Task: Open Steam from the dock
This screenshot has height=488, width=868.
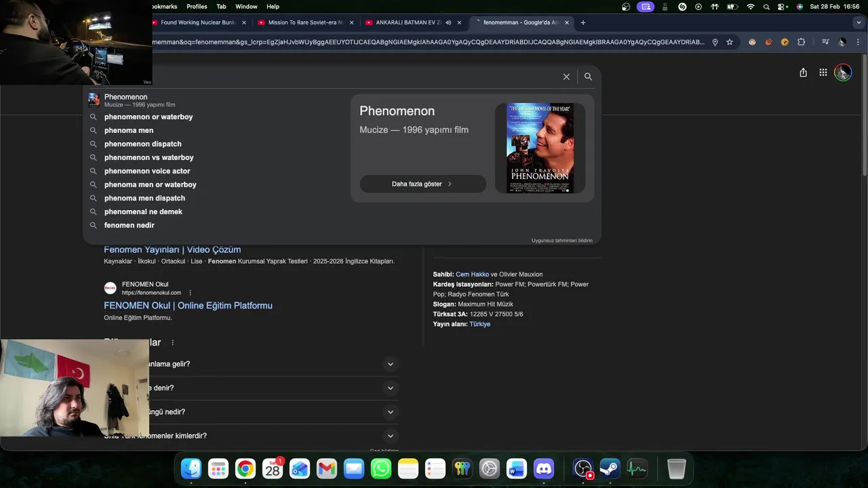Action: [610, 468]
